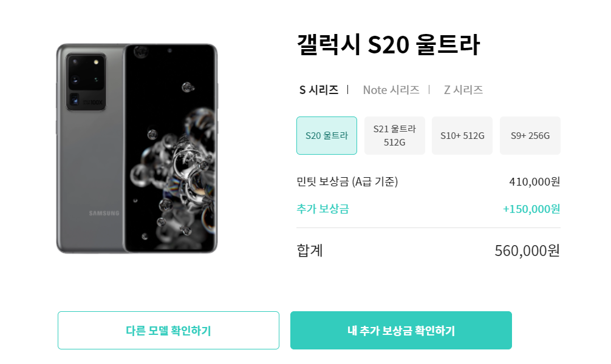Click the phone's front display with bubble wallpaper
Screen dimensions: 611x364
170,149
